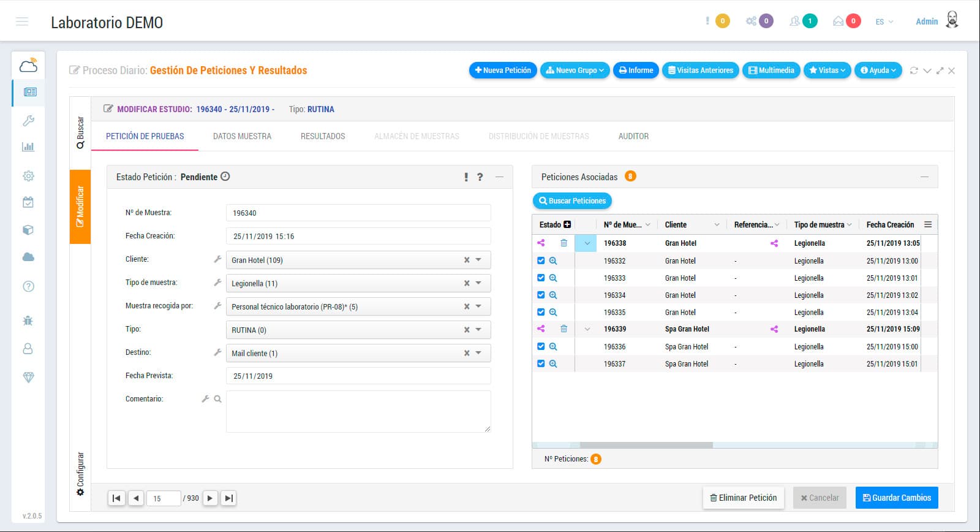Click the Buscar Peticiones button
The height and width of the screenshot is (532, 980).
click(x=572, y=200)
